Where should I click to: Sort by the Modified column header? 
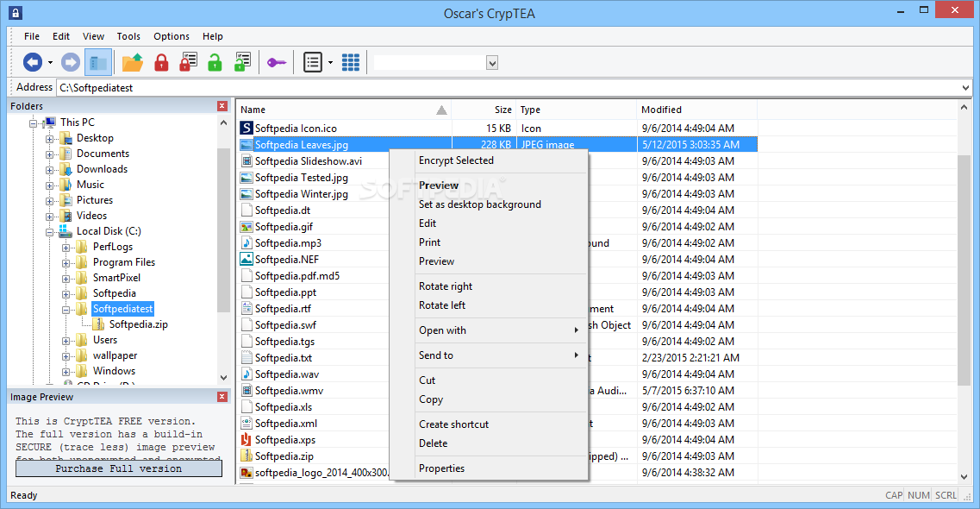click(696, 110)
